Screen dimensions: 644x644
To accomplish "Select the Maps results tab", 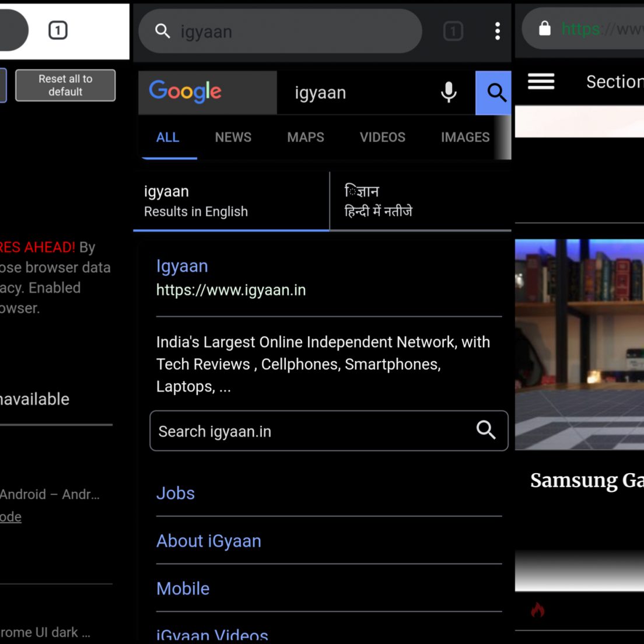I will 305,137.
